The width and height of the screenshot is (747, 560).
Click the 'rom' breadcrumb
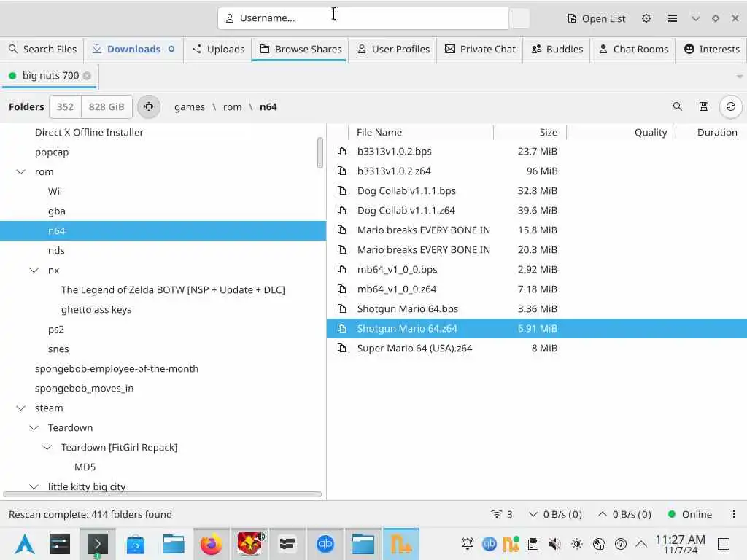233,106
